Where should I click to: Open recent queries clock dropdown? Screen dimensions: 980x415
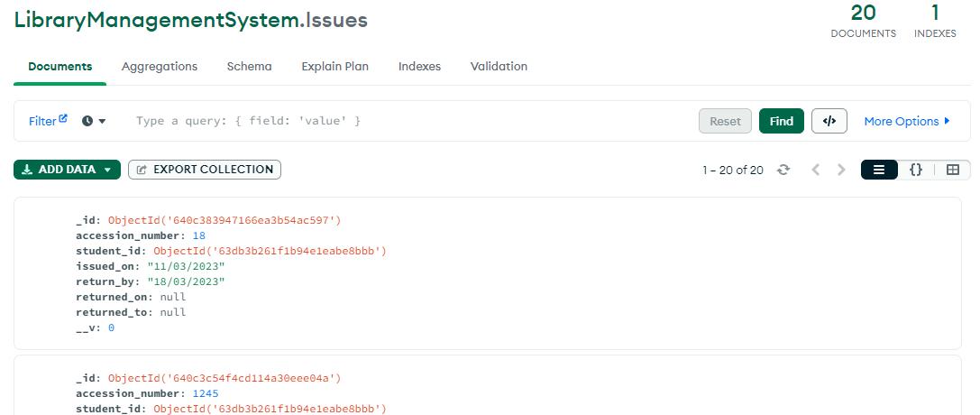(94, 121)
